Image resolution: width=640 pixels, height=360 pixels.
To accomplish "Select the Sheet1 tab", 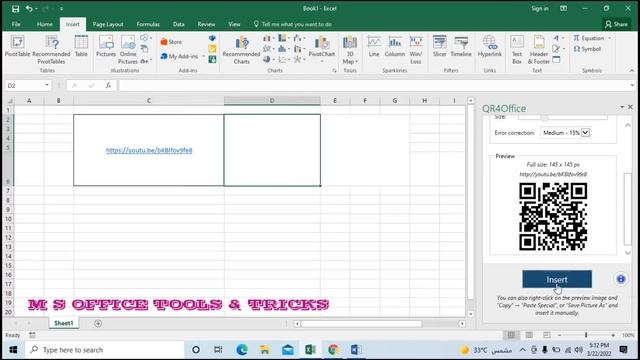I will [64, 323].
